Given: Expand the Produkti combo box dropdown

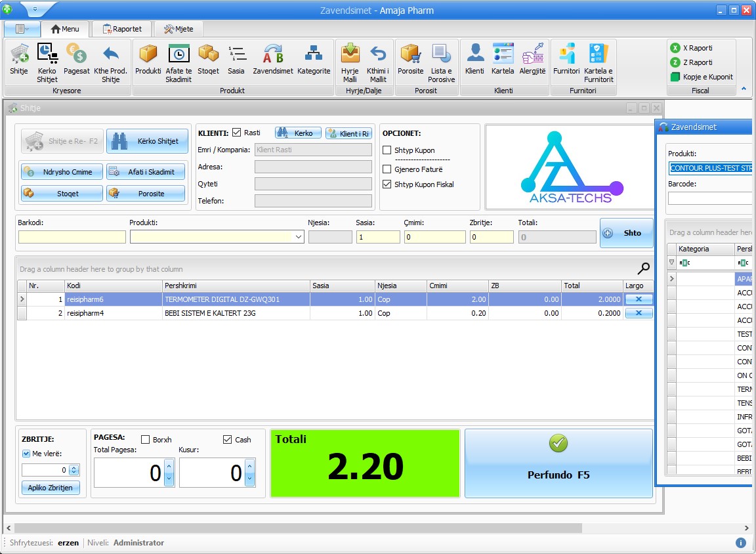Looking at the screenshot, I should [x=299, y=237].
